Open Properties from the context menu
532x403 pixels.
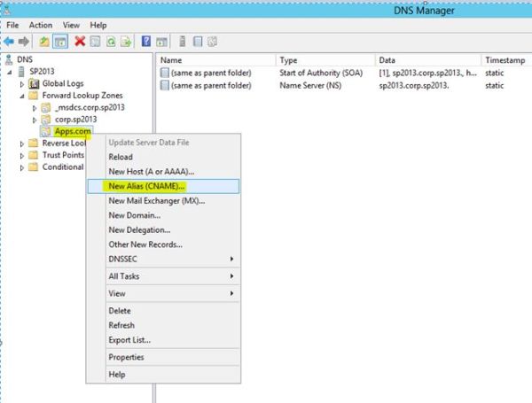[163, 357]
